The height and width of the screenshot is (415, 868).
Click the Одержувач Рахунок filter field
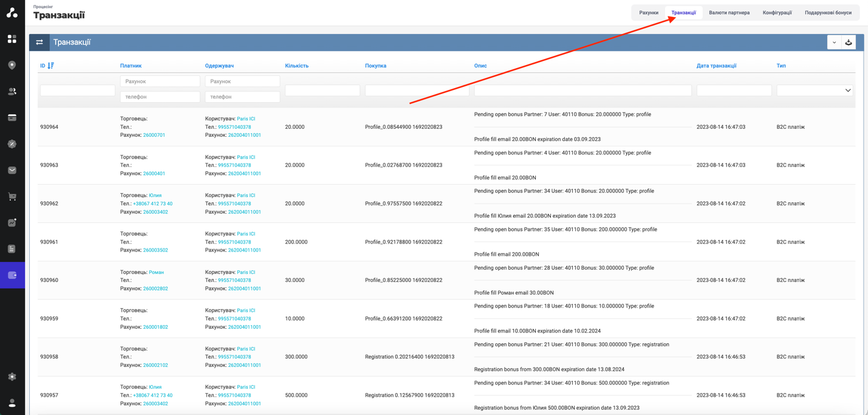(242, 81)
